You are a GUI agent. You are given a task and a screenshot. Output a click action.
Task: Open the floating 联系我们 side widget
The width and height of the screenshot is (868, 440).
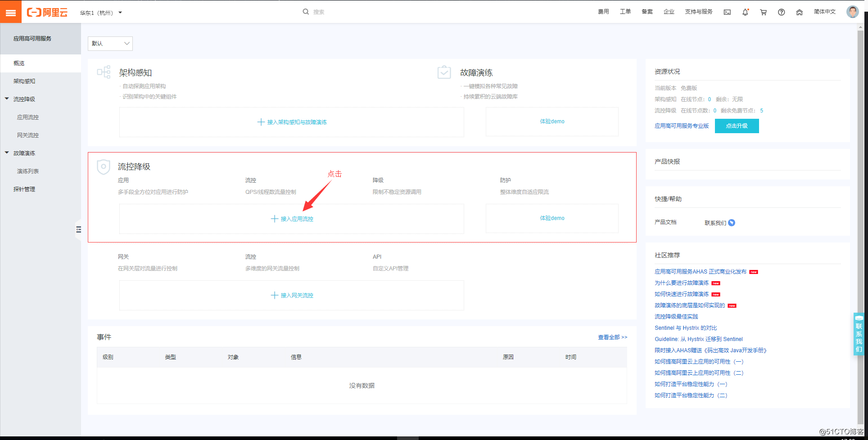click(x=859, y=334)
